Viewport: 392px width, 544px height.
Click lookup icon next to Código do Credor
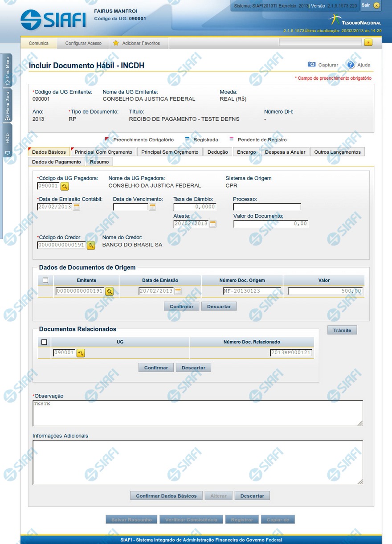coord(91,245)
